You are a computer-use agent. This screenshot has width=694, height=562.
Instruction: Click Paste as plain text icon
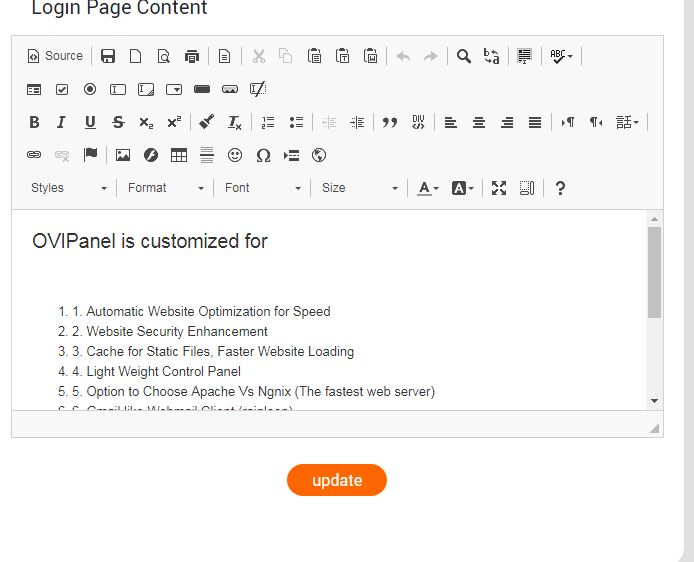[x=342, y=56]
